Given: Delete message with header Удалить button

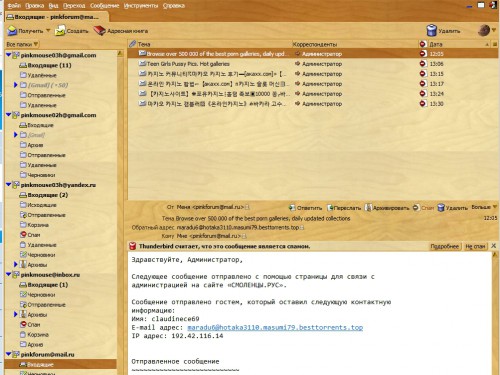Looking at the screenshot, I should click(453, 208).
